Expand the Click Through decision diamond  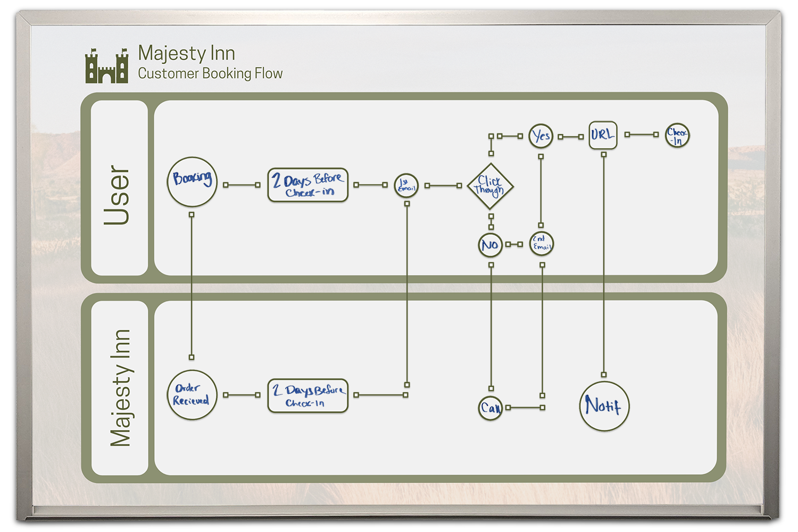[x=490, y=185]
